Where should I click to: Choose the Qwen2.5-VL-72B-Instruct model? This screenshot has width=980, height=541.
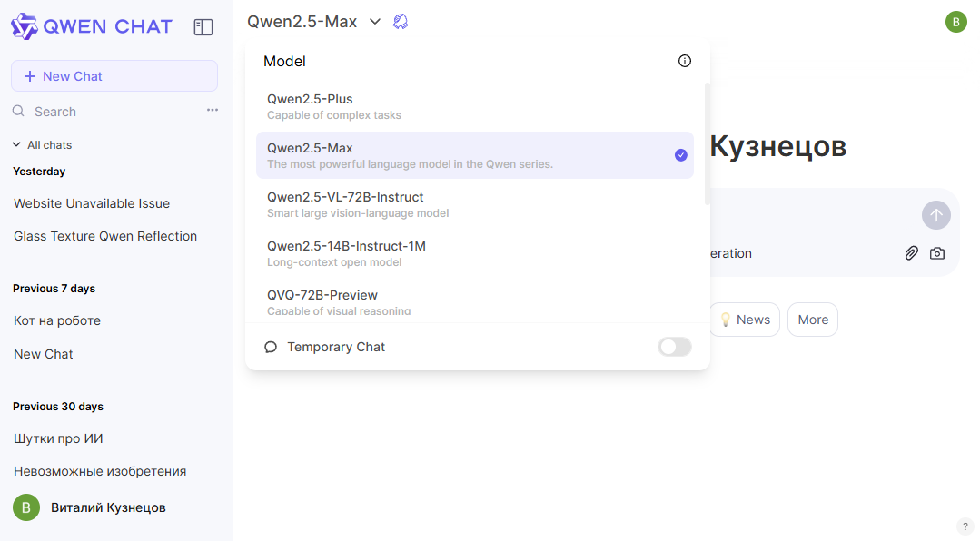tap(474, 204)
